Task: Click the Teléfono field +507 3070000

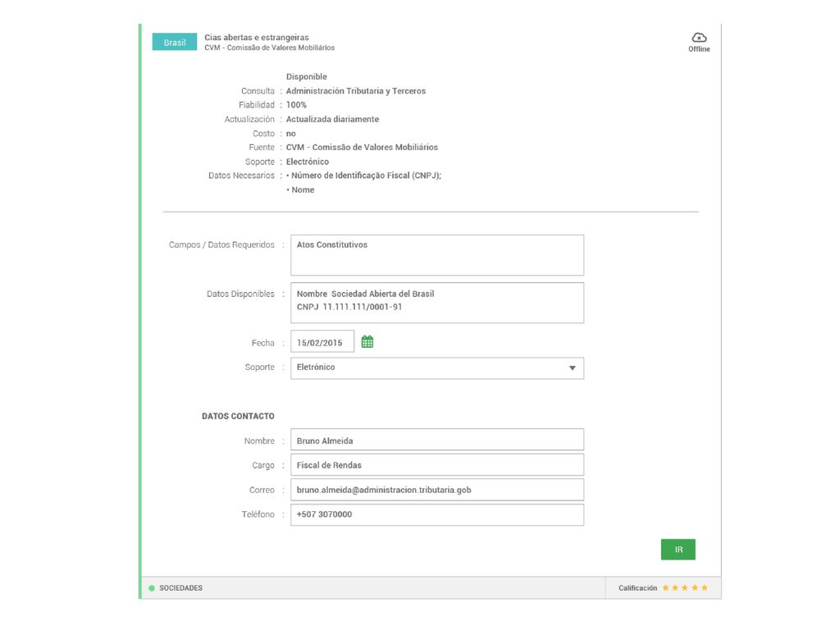Action: pos(437,514)
